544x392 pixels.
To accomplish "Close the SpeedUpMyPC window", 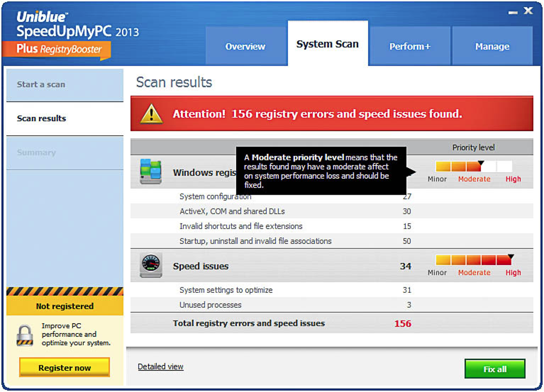I will coord(529,11).
